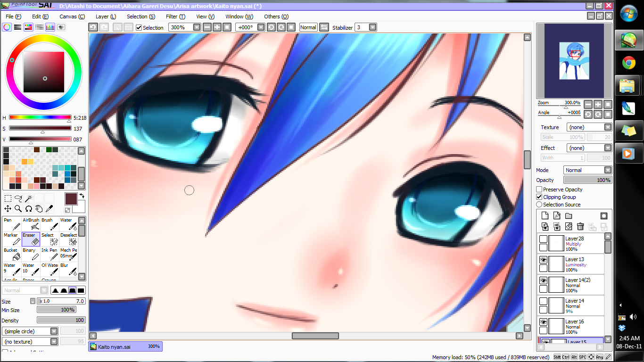This screenshot has width=644, height=362.
Task: Adjust the hue H slider
Action: pos(40,117)
